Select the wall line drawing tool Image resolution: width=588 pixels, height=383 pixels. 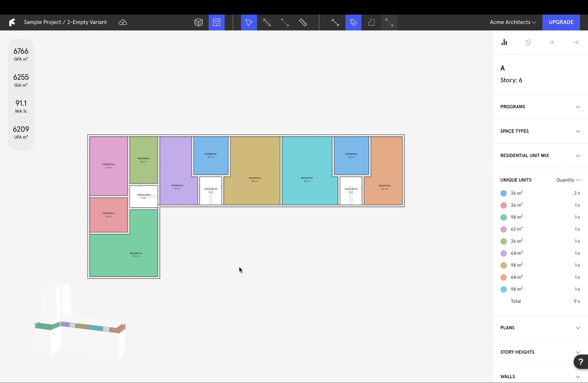267,22
